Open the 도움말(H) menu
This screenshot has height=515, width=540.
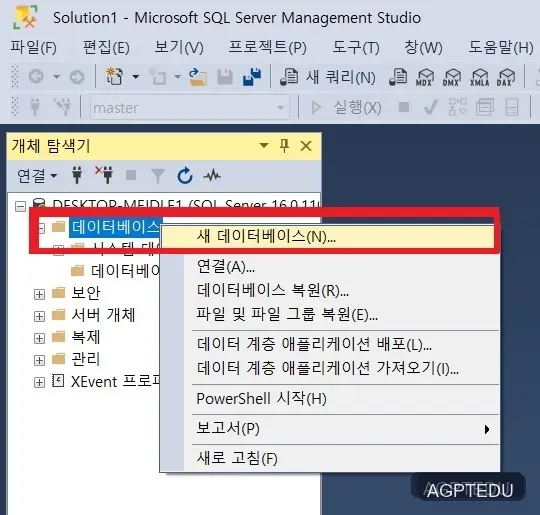coord(501,47)
